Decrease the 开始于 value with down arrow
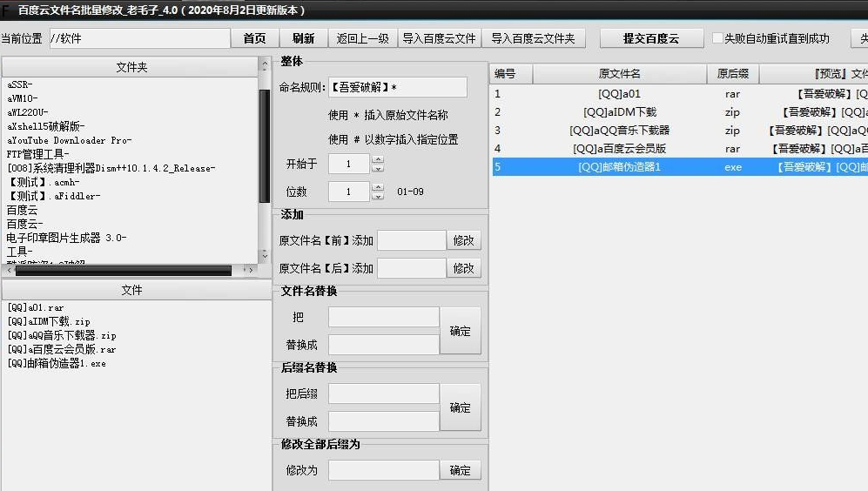Screen dimensions: 868x491 pos(378,168)
